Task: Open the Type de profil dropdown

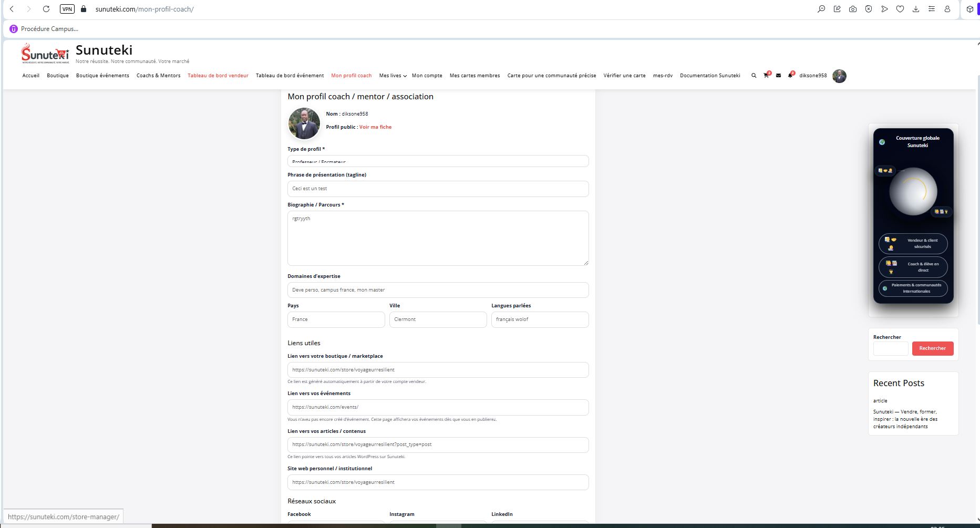Action: [x=438, y=161]
